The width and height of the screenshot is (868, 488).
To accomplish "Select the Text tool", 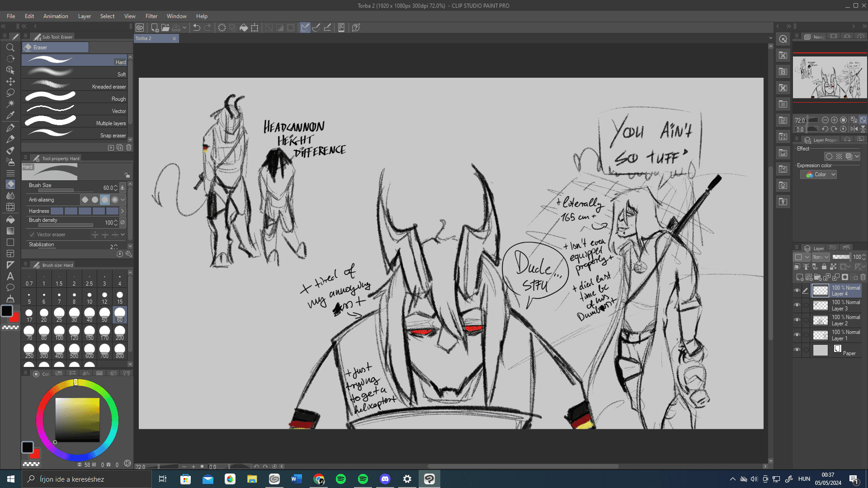I will click(10, 276).
